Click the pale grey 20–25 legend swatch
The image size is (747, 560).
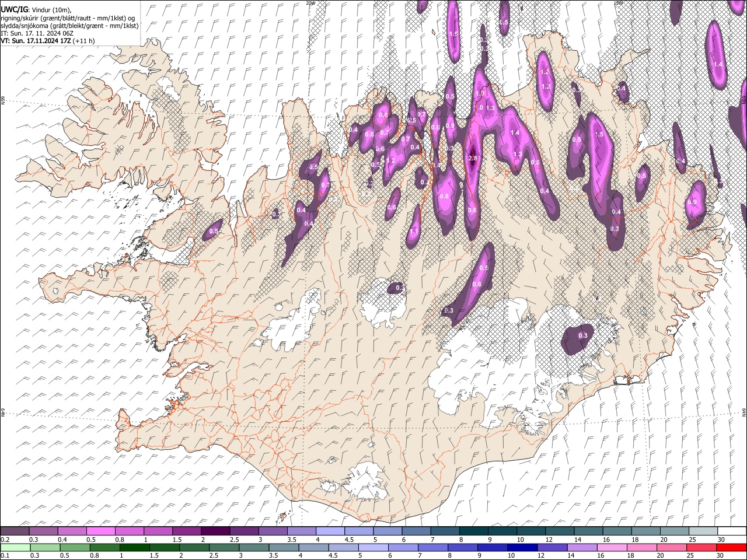coord(674,531)
